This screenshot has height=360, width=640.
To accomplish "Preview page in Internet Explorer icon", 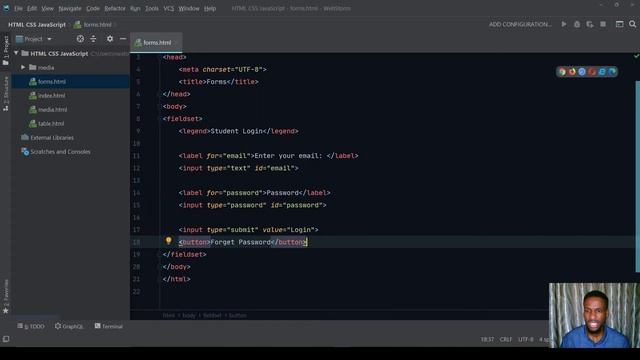I will click(x=602, y=72).
